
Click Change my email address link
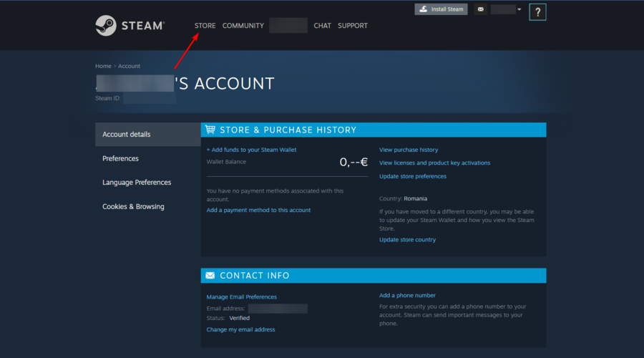click(x=240, y=329)
